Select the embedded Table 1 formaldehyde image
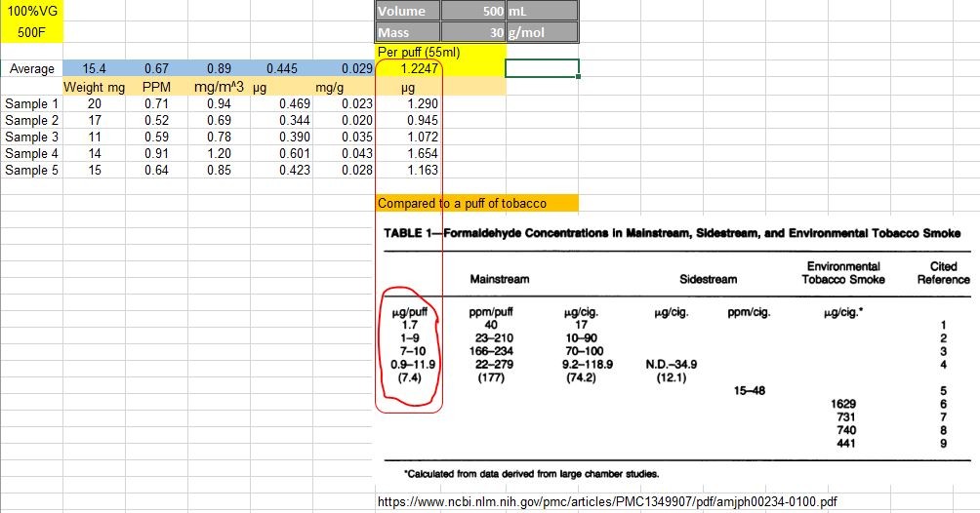 click(x=674, y=351)
